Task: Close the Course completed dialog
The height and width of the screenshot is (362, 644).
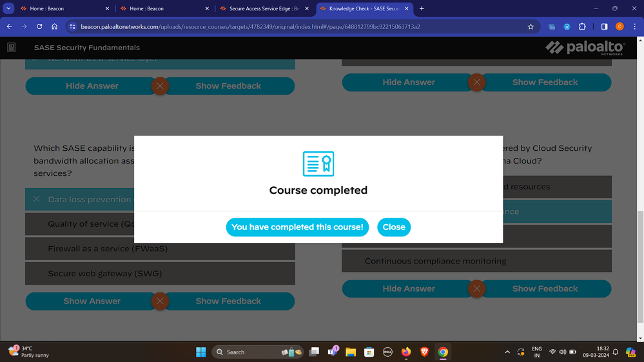Action: (393, 227)
